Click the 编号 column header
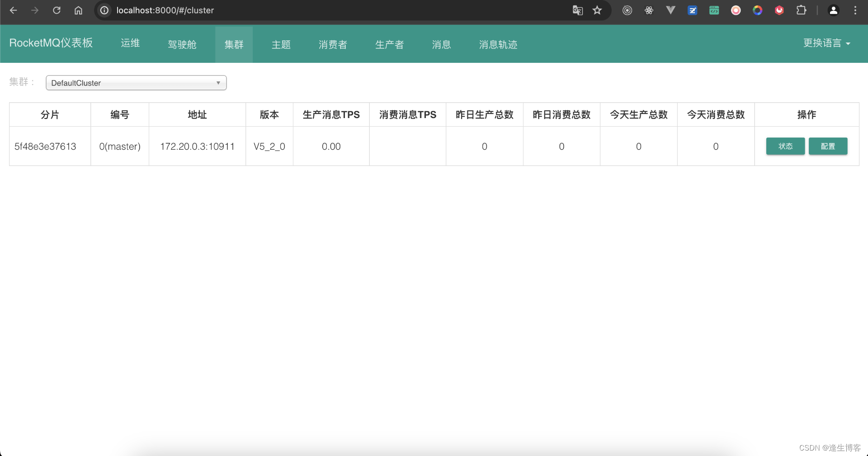Image resolution: width=868 pixels, height=456 pixels. [120, 115]
